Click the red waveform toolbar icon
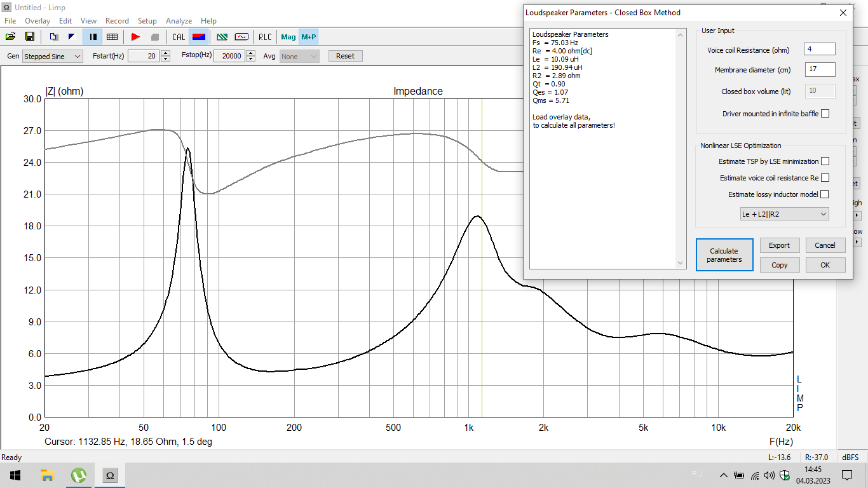The width and height of the screenshot is (868, 488). (242, 37)
